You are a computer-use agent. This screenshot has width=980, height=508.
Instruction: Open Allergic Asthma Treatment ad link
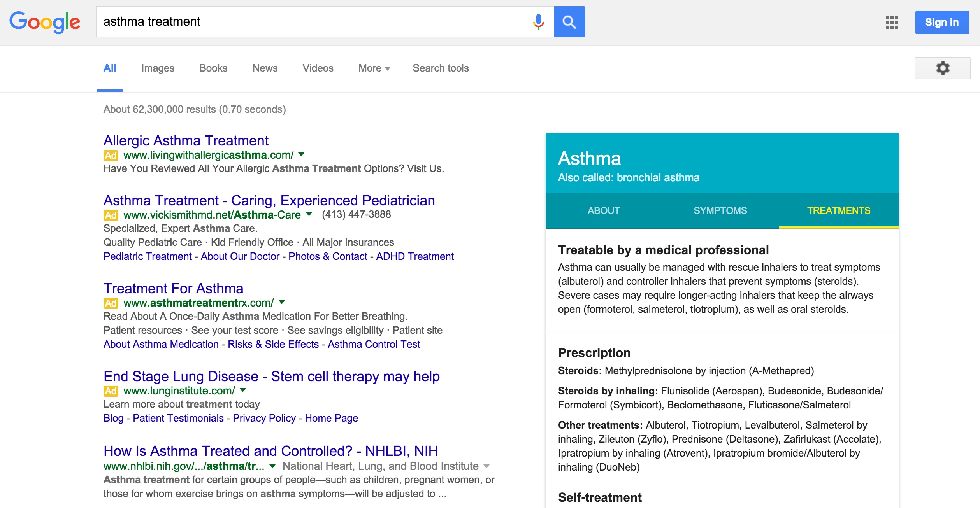pos(186,140)
